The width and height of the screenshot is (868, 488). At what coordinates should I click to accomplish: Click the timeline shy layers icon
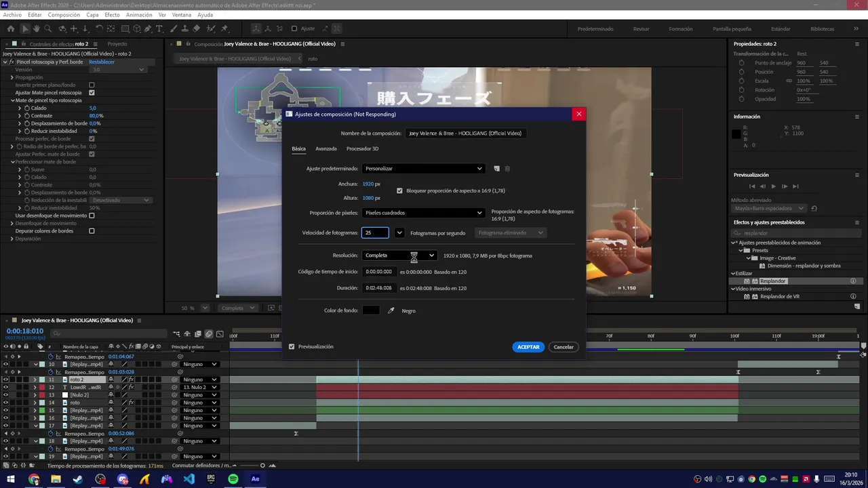187,333
